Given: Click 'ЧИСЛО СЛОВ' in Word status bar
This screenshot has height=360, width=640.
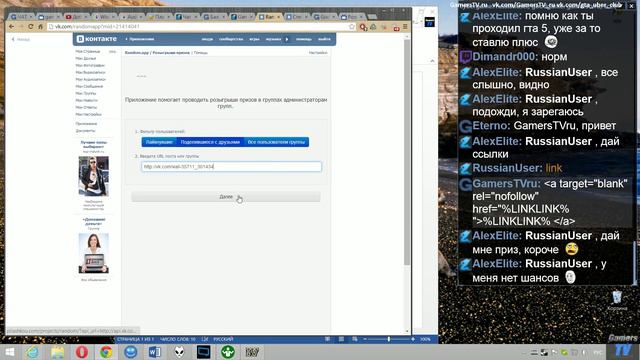Looking at the screenshot, I should click(x=178, y=339).
